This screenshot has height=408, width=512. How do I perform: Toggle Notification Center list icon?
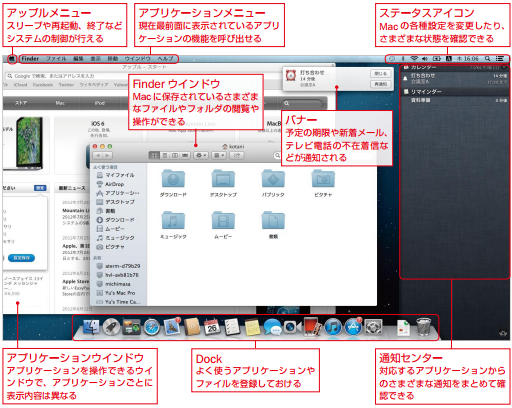(x=499, y=59)
